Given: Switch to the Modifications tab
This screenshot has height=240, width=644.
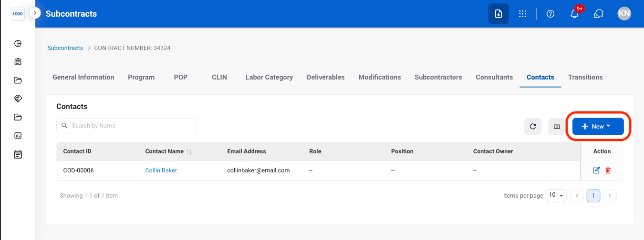Looking at the screenshot, I should (x=380, y=77).
